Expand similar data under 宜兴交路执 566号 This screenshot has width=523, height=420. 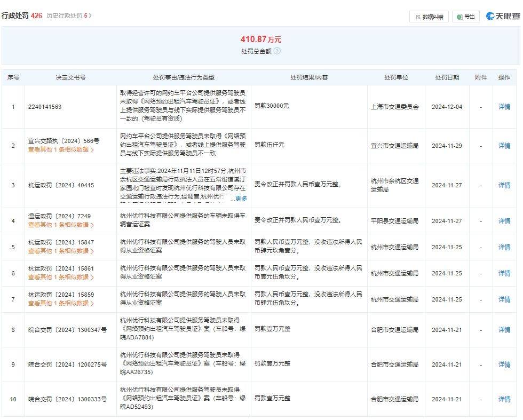pyautogui.click(x=61, y=150)
